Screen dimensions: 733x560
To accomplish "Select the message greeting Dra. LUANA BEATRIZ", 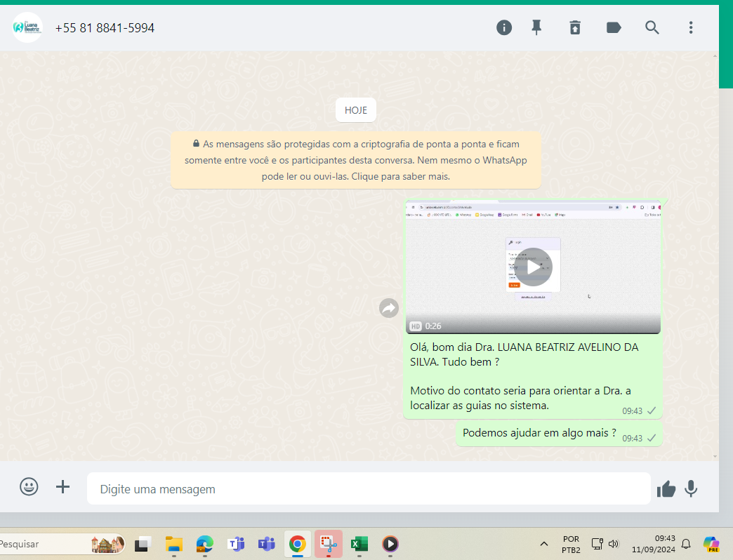I will click(524, 354).
